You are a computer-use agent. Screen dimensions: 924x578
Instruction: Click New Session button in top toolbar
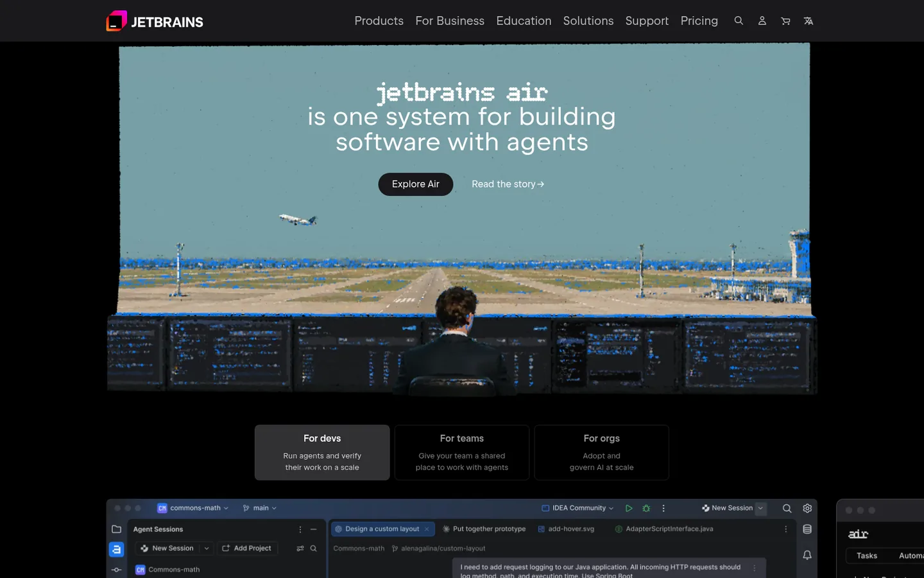[x=727, y=508]
